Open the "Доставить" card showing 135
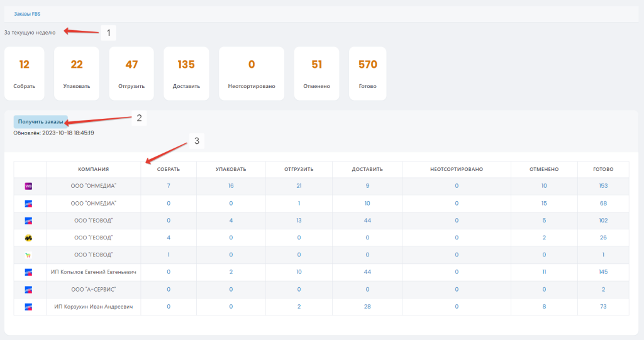 pos(186,74)
